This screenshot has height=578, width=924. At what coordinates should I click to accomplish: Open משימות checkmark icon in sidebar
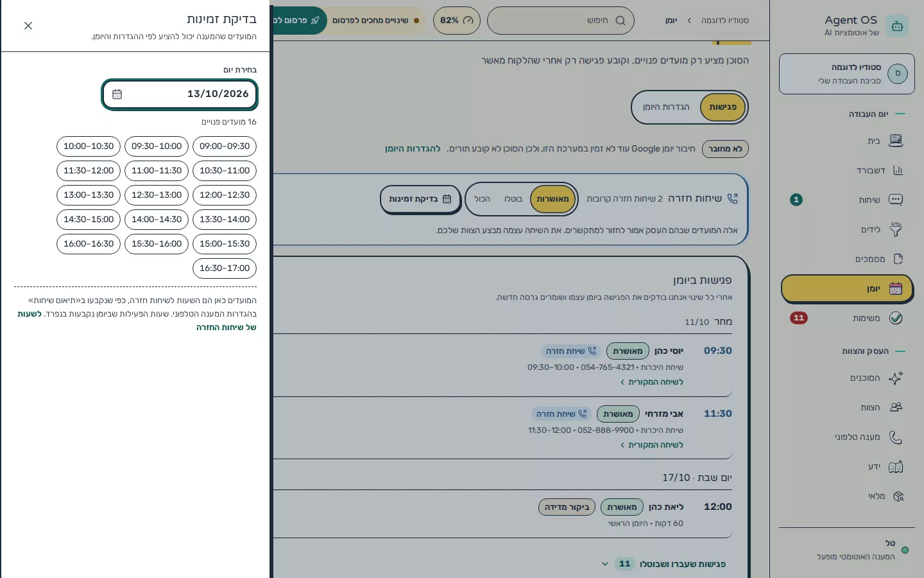pyautogui.click(x=896, y=318)
